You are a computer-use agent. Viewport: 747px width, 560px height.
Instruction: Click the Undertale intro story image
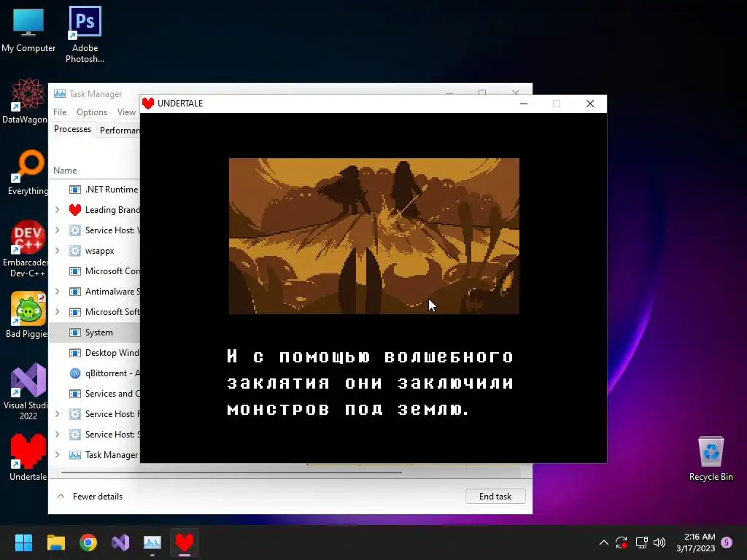(374, 236)
